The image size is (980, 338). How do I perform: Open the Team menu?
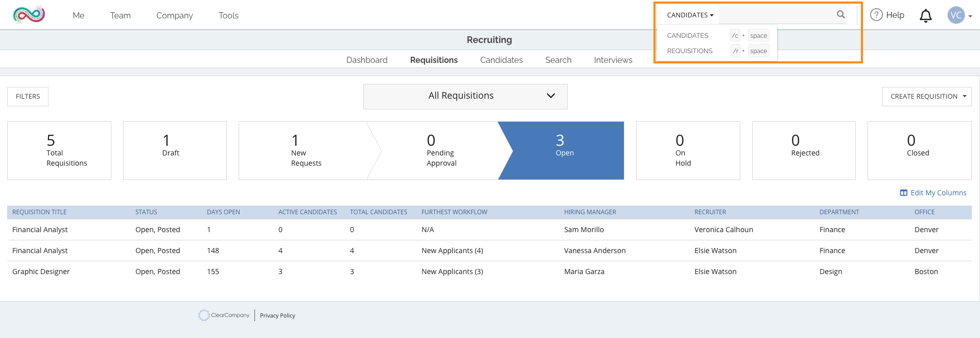(x=120, y=15)
